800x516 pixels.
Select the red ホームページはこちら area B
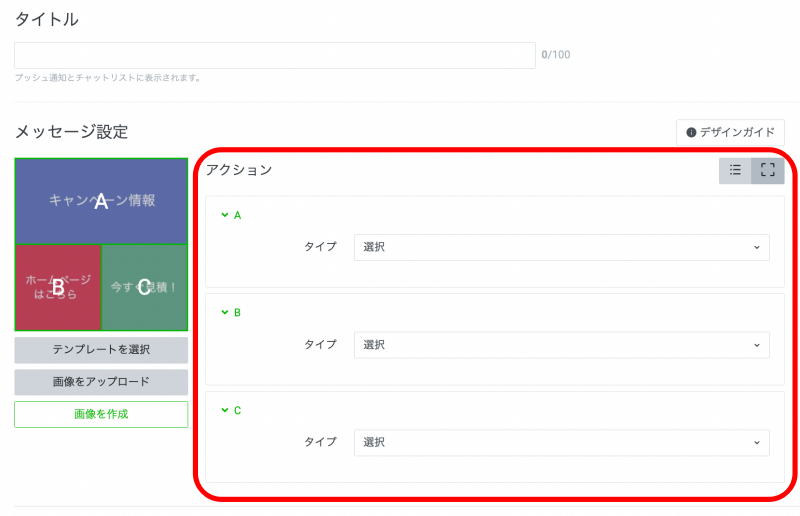58,288
